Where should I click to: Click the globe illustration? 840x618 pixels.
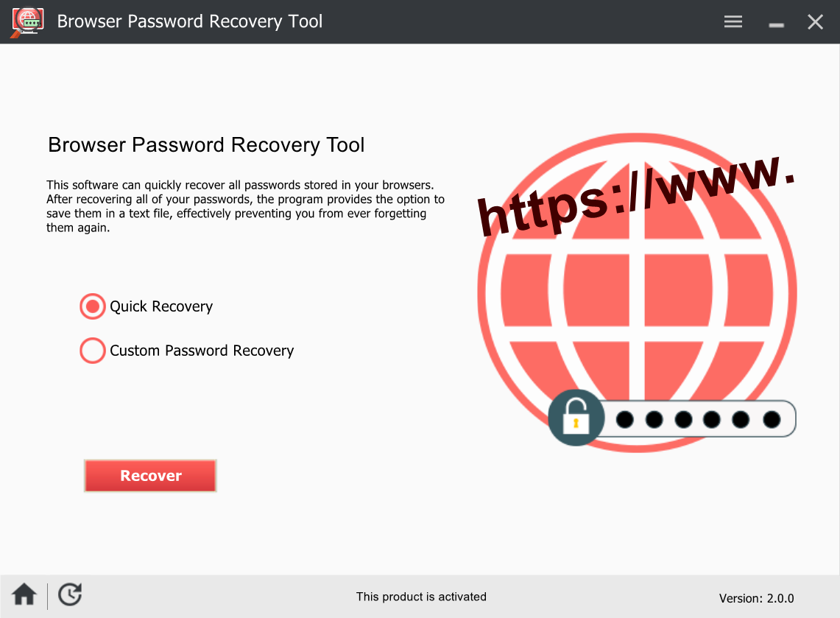tap(637, 292)
